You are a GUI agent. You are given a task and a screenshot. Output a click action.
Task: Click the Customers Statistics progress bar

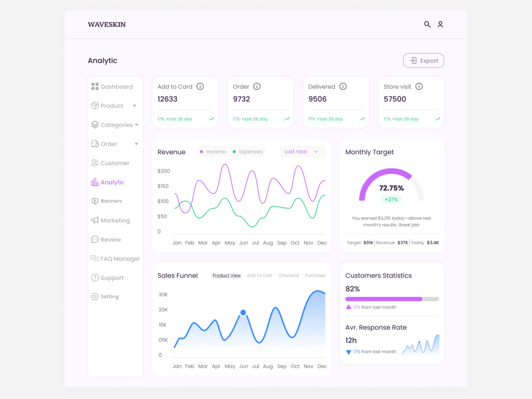point(392,299)
